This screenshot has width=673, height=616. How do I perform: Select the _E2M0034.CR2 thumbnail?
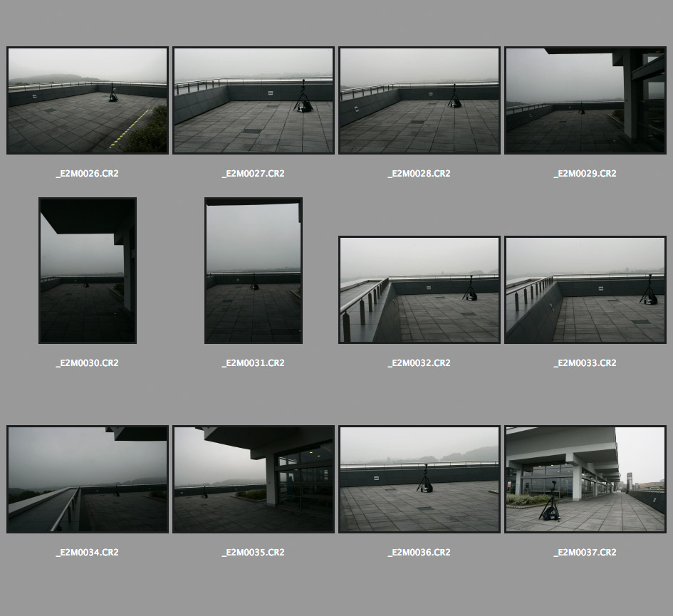tap(87, 479)
